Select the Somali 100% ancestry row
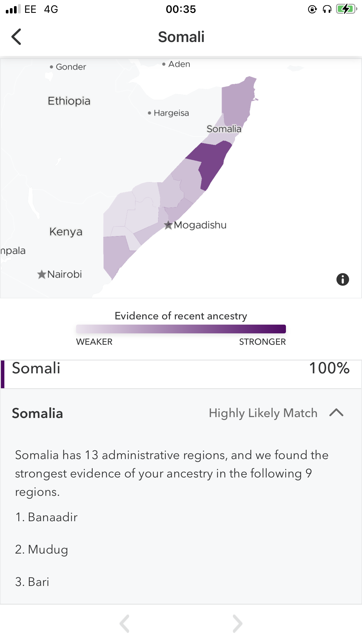Viewport: 362px width, 644px height. coord(181,374)
